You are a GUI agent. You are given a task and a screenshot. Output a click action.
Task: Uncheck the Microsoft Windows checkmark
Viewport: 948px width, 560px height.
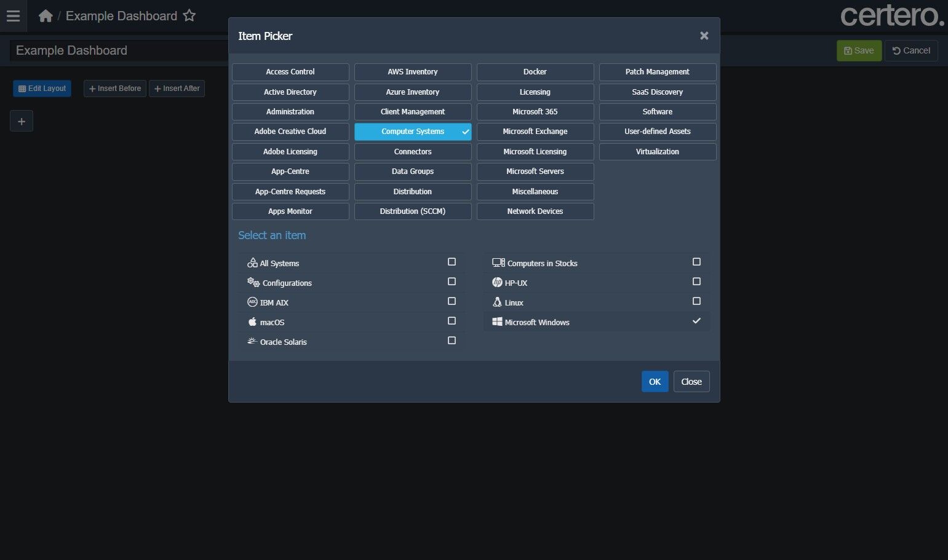pos(696,321)
